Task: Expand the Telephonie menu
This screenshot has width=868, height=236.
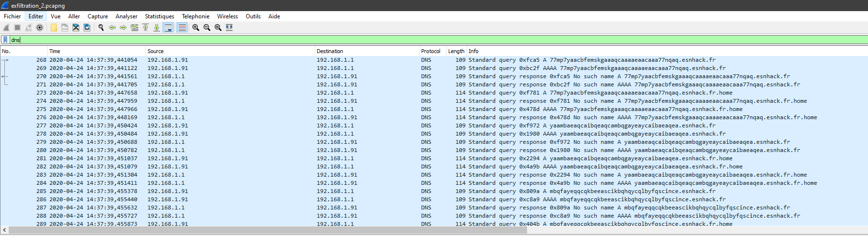Action: tap(195, 16)
